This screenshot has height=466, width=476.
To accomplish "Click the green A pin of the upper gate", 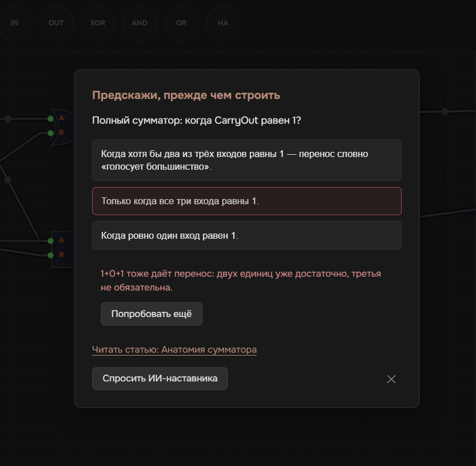I will (51, 119).
